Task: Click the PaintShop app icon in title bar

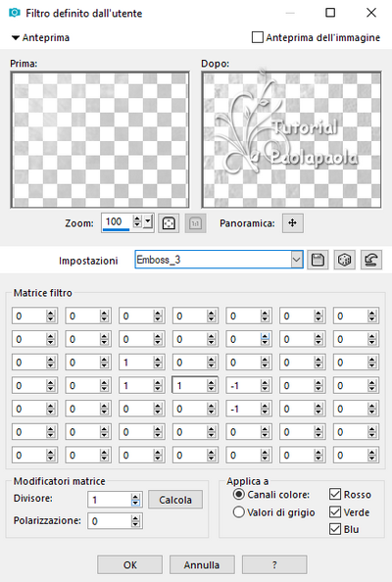Action: tap(14, 13)
